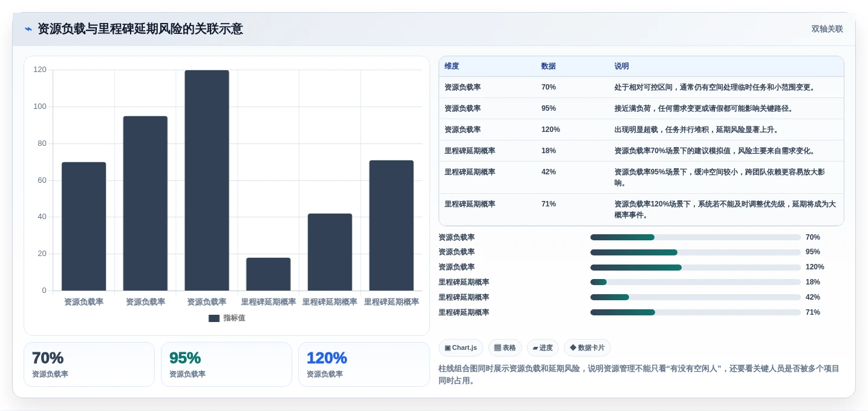Click the y-axis label 80
Viewport: 868px width, 411px height.
42,143
